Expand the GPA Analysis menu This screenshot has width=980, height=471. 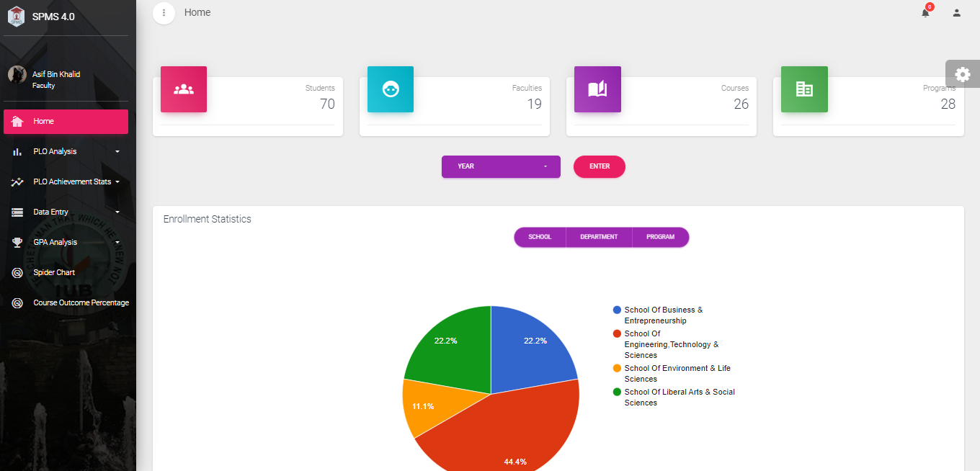pyautogui.click(x=66, y=243)
